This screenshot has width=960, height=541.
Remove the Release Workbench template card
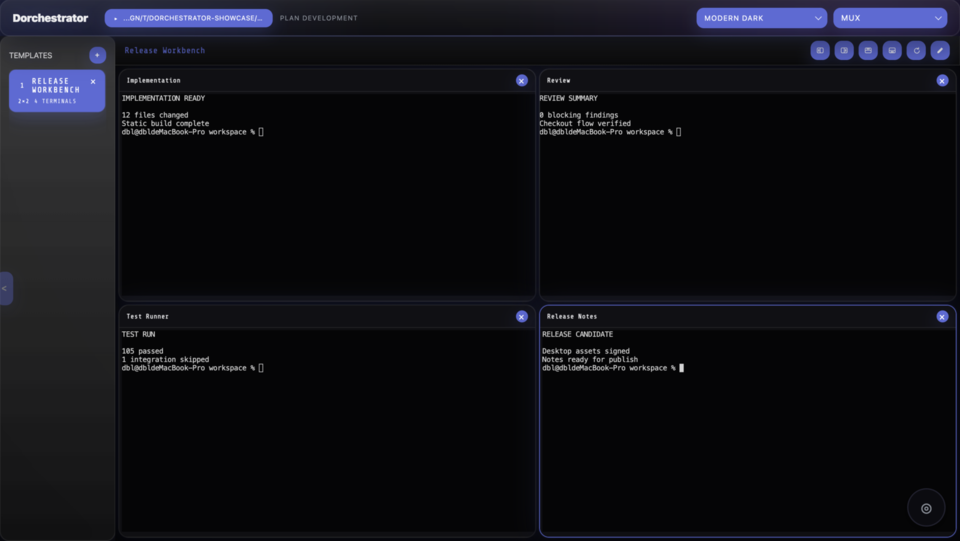click(x=93, y=81)
